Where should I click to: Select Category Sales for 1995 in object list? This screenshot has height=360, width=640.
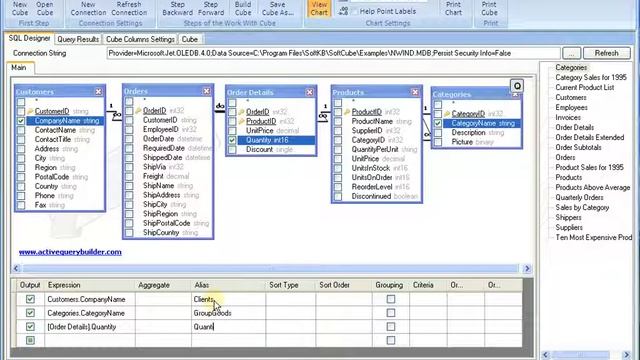[591, 78]
